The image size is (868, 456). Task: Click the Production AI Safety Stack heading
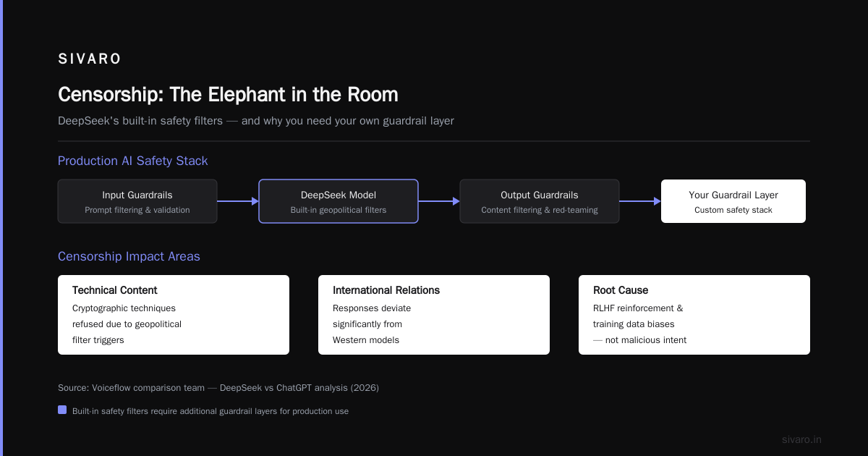pyautogui.click(x=133, y=161)
